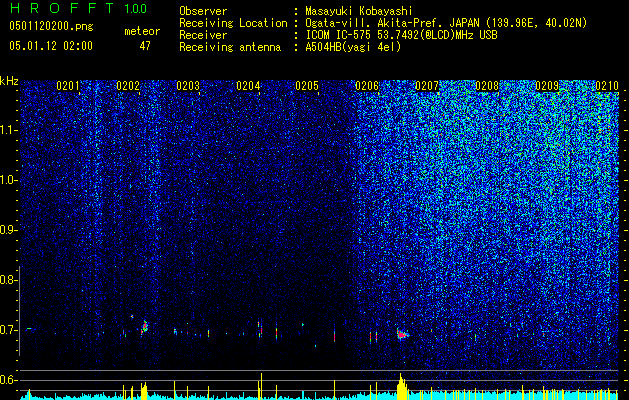Click the meteor label
The image size is (629, 400).
142,31
